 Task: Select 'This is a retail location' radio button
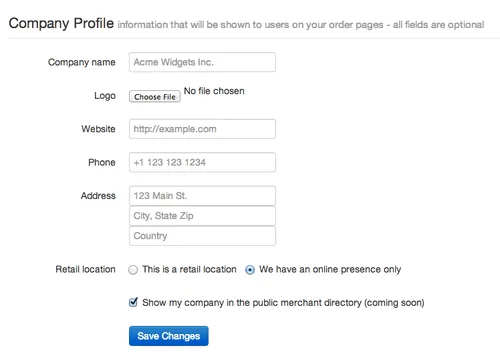133,270
